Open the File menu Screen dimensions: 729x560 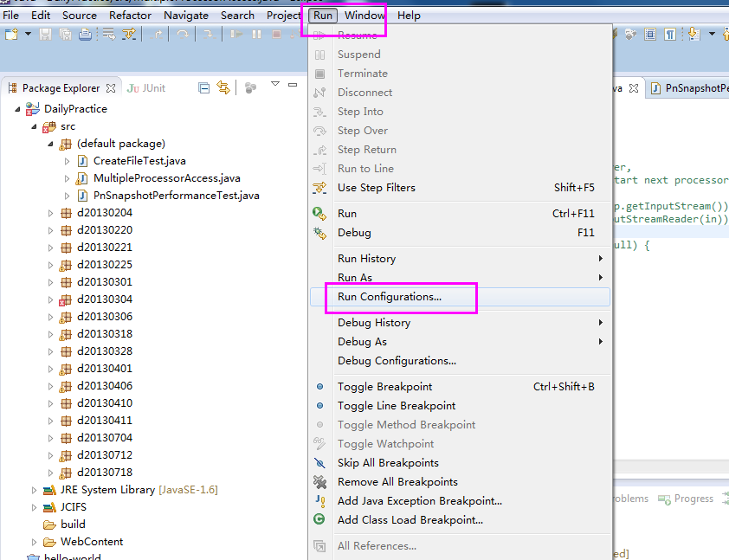[x=10, y=16]
